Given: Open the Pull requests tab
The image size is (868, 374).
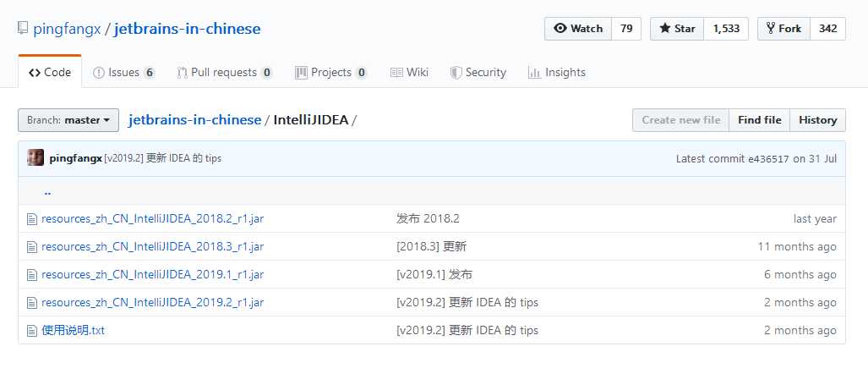Looking at the screenshot, I should click(225, 73).
